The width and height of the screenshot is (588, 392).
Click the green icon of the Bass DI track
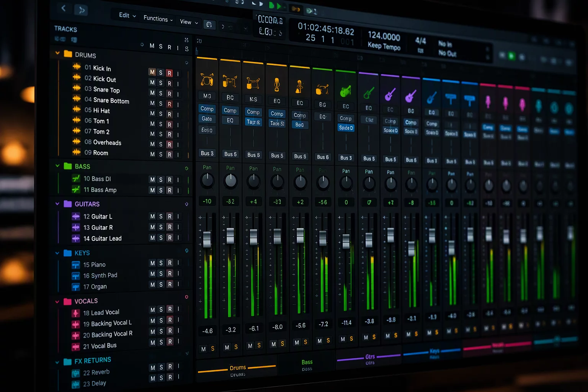click(x=76, y=178)
